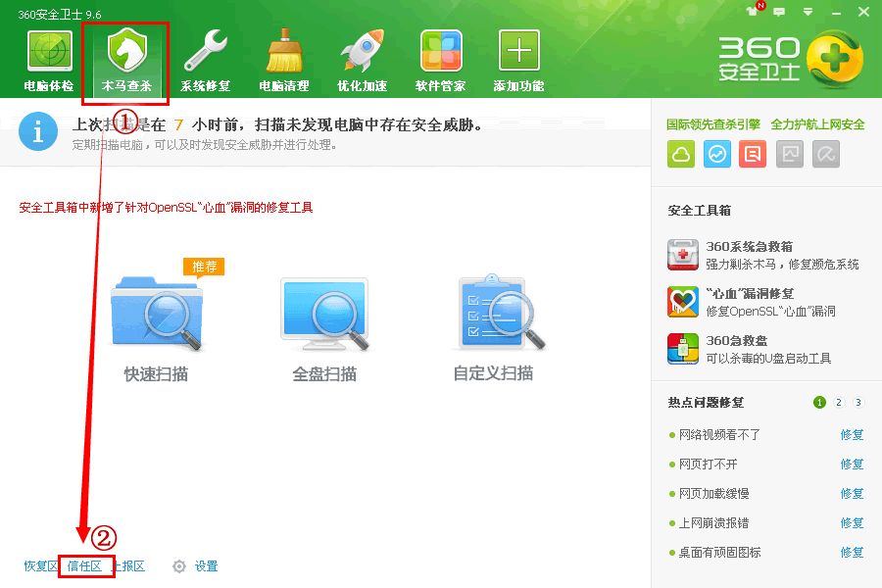This screenshot has height=588, width=882.
Task: Click 网络视频看不了 issue text
Action: pos(719,435)
